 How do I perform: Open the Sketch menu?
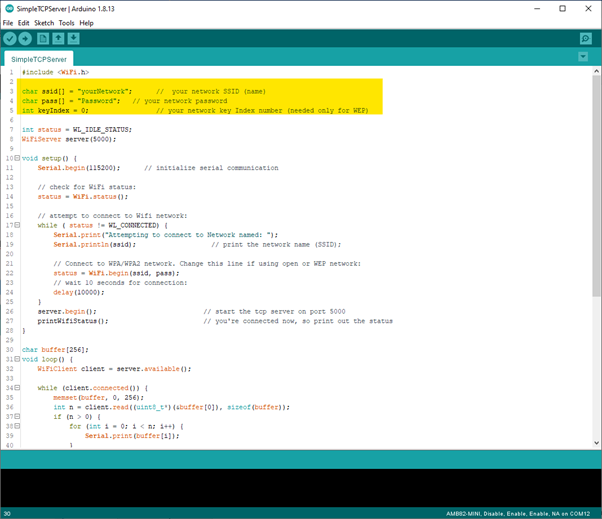tap(44, 22)
